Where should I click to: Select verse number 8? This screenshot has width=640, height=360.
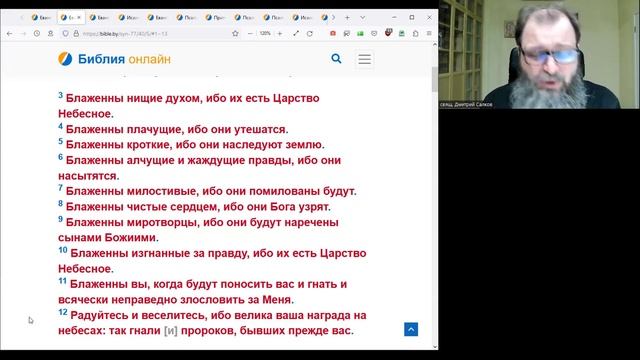[x=60, y=203]
